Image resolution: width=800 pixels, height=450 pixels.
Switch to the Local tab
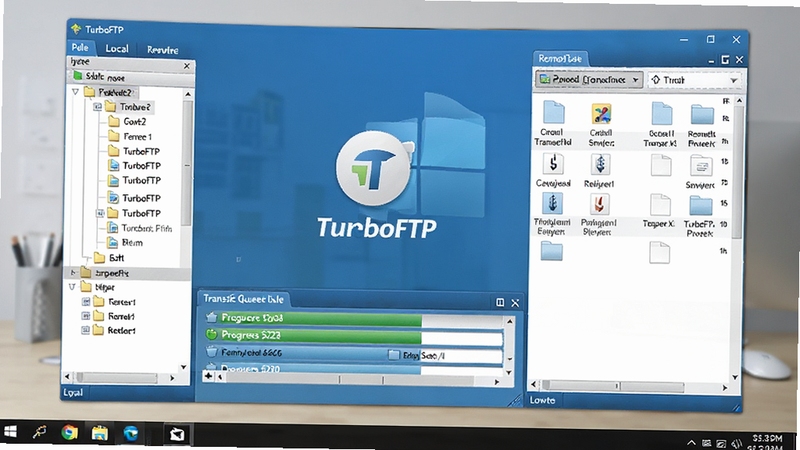click(117, 48)
